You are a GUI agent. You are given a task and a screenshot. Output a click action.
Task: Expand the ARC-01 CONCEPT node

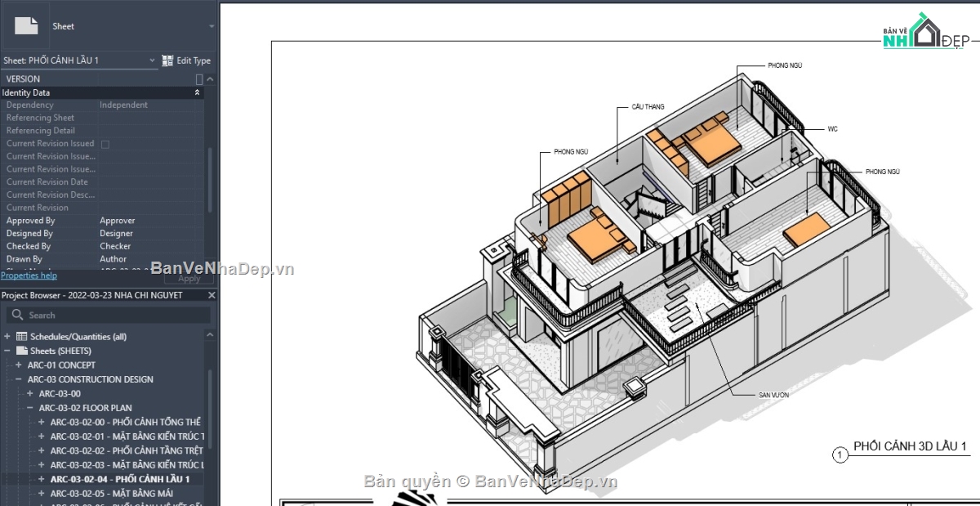pyautogui.click(x=19, y=365)
